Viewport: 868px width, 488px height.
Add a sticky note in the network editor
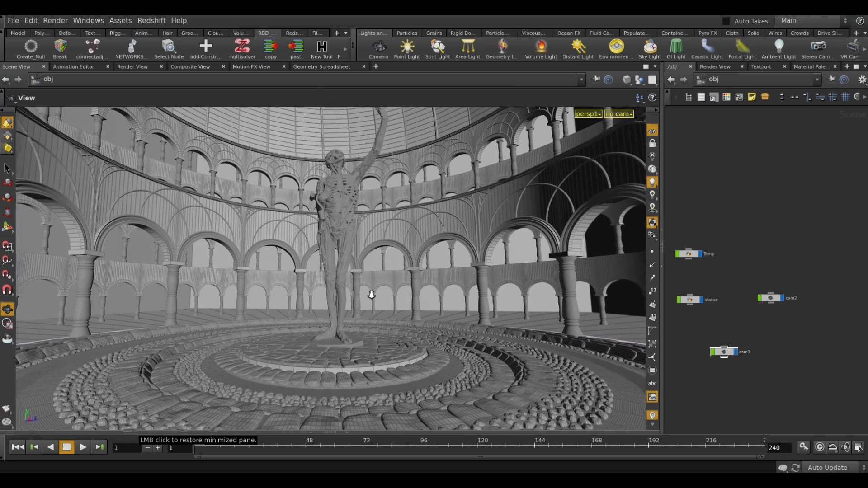tap(752, 97)
